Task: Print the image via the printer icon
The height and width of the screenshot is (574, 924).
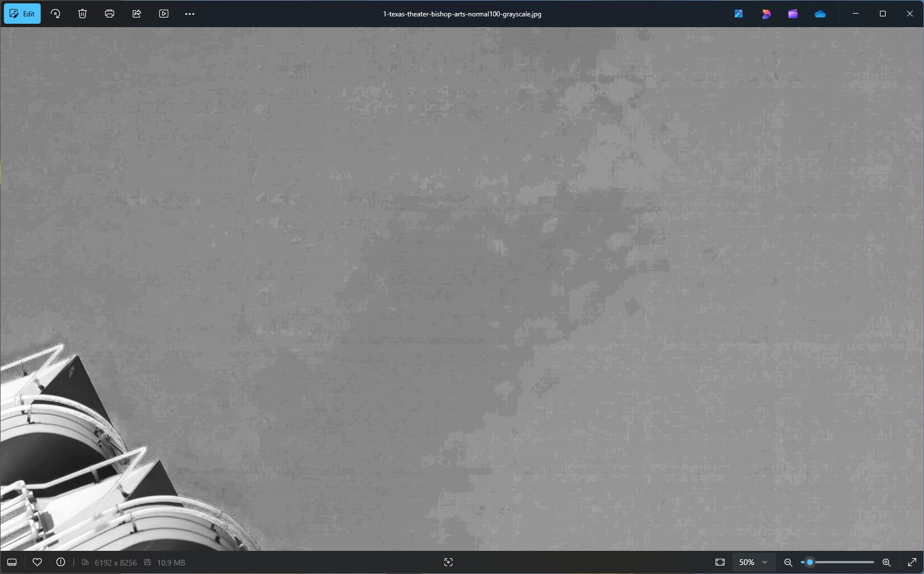Action: [110, 14]
